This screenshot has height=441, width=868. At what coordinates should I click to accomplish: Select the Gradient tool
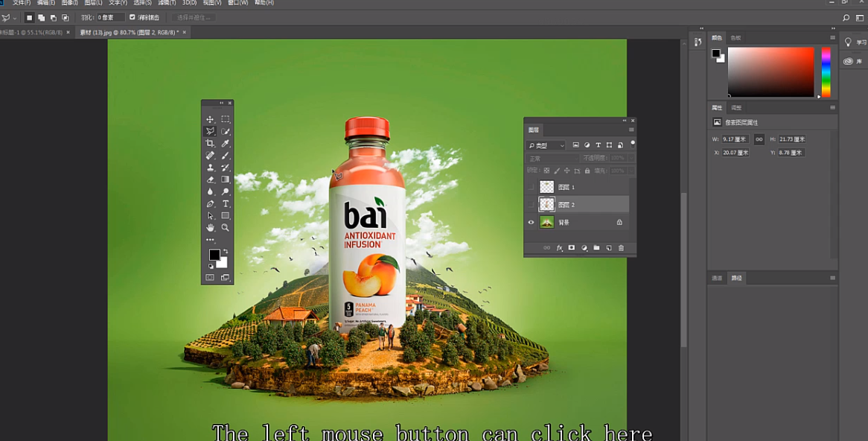pos(226,180)
